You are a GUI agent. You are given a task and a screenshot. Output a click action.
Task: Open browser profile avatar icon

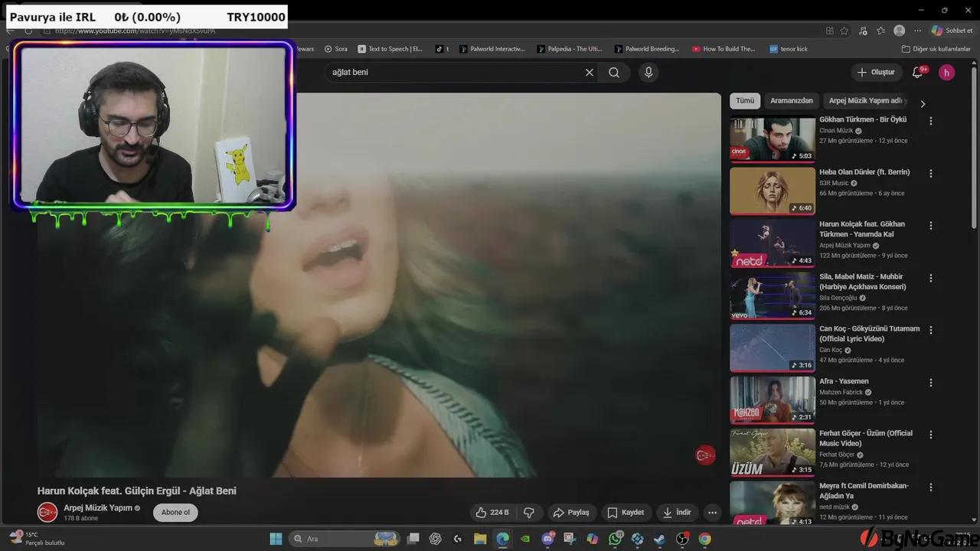[x=900, y=31]
